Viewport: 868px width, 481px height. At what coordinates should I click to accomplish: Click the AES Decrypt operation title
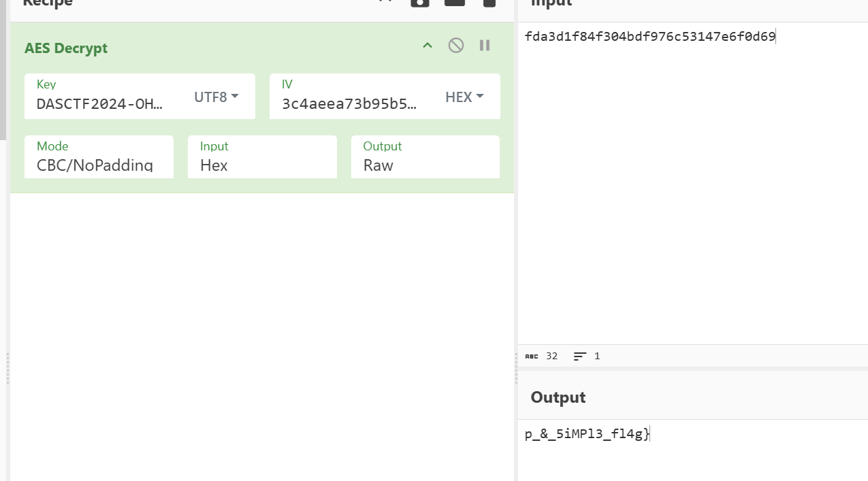coord(66,48)
